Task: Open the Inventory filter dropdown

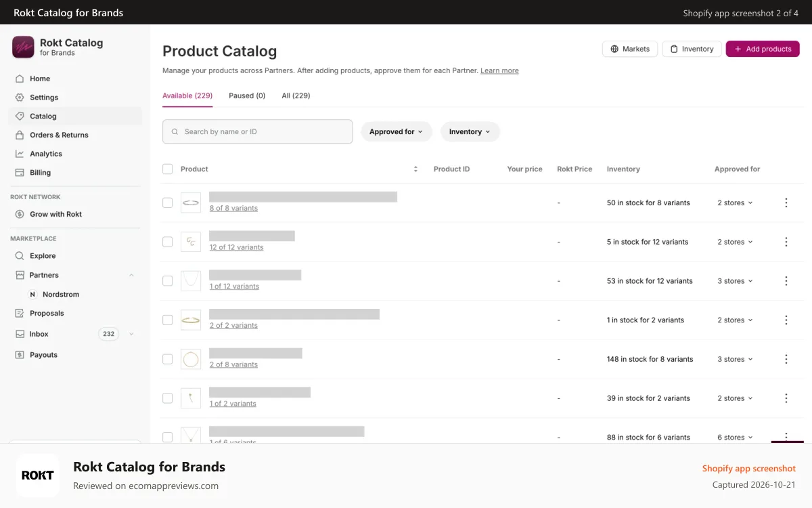Action: tap(470, 132)
